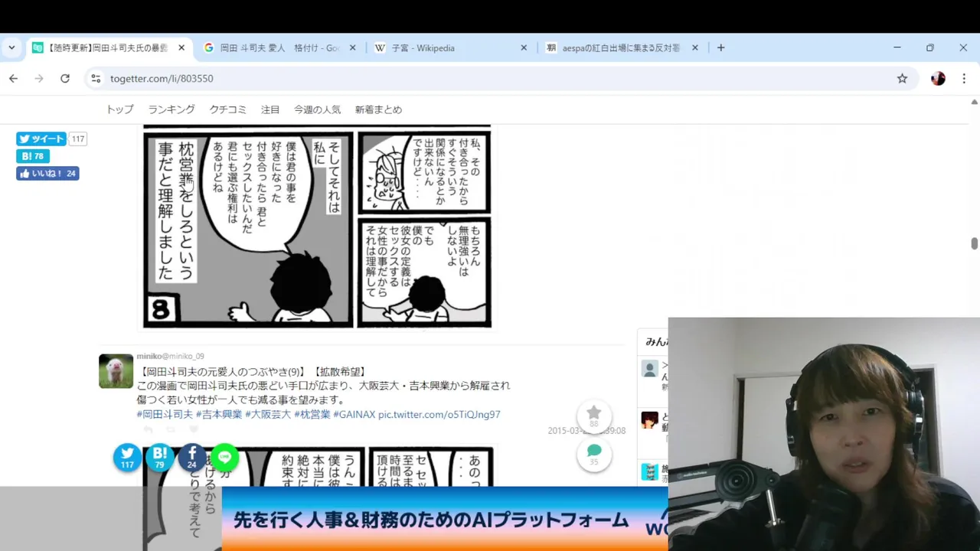This screenshot has height=551, width=980.
Task: Click the floating star favorite button 88
Action: pyautogui.click(x=594, y=416)
